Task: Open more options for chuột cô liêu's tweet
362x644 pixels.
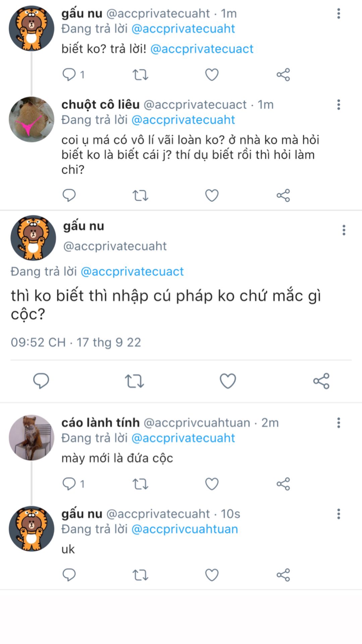Action: point(339,105)
